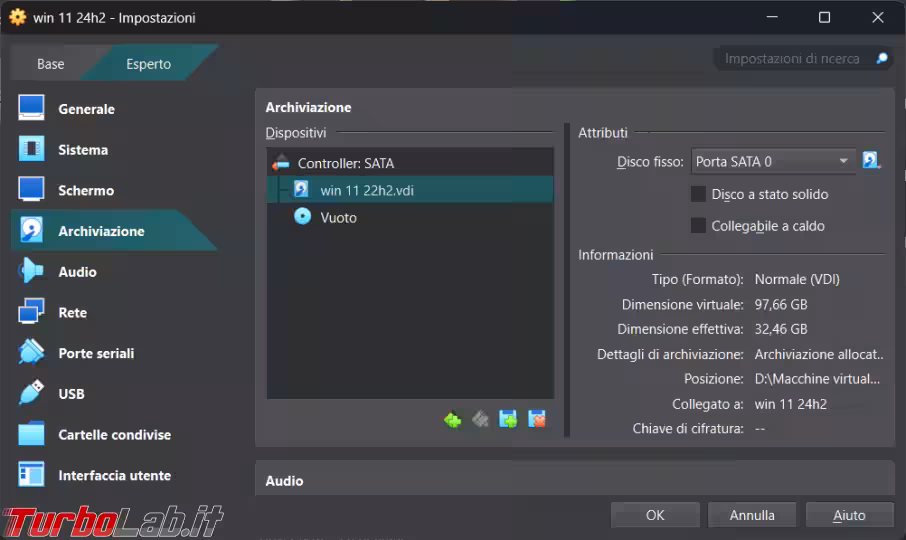Add a new storage controller
The height and width of the screenshot is (540, 906).
(x=452, y=419)
